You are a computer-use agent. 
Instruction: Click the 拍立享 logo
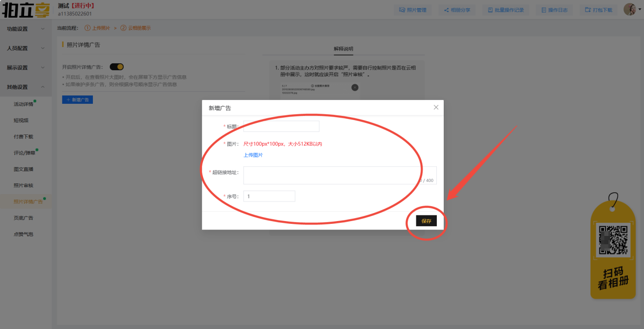[x=26, y=10]
